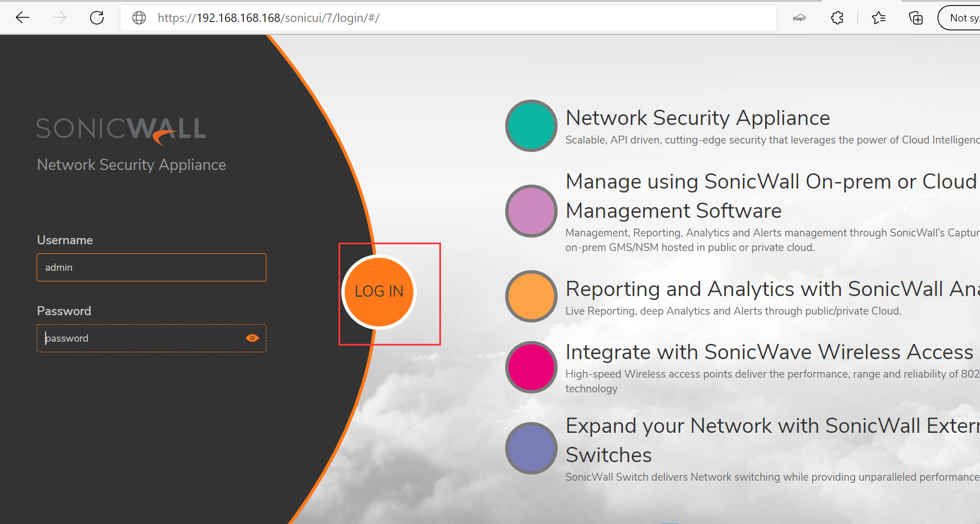This screenshot has width=980, height=524.
Task: Click the Five9 extension icon
Action: (x=800, y=18)
